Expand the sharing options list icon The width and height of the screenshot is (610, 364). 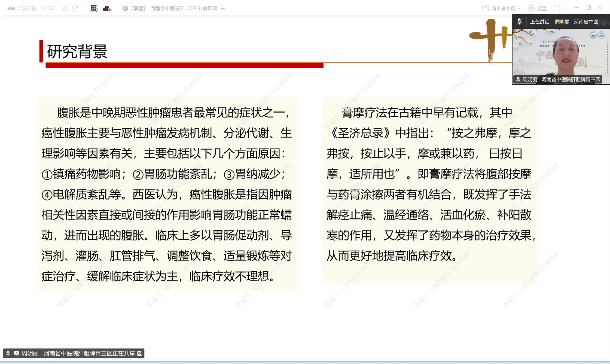[x=222, y=9]
